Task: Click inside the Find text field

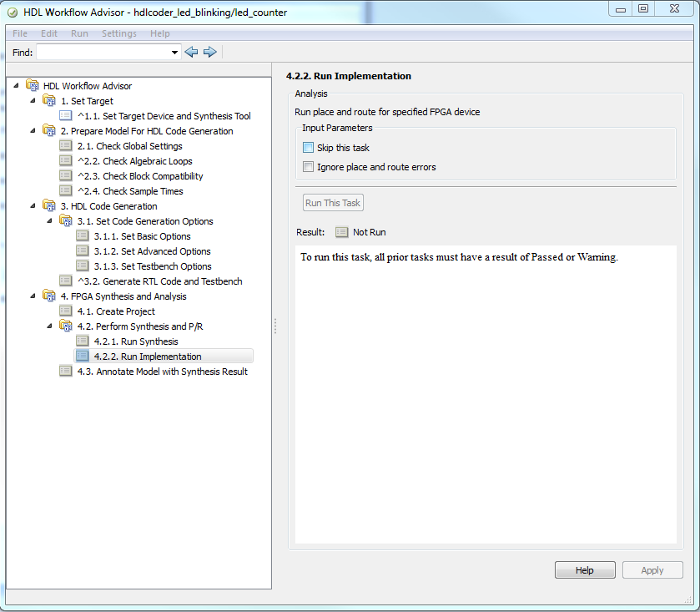Action: [103, 53]
